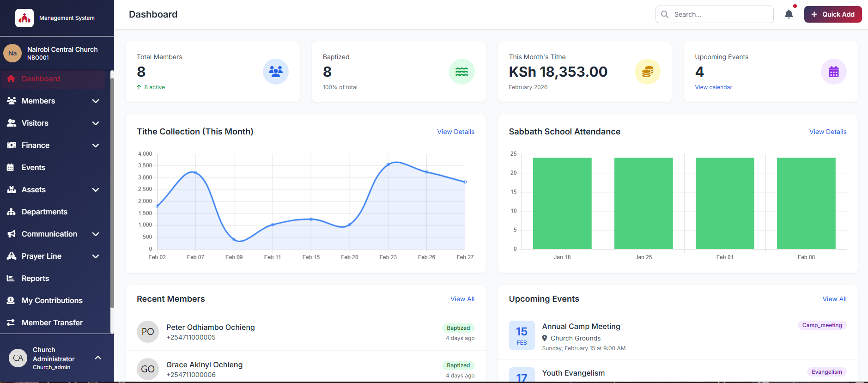This screenshot has height=383, width=868.
Task: Click the Tithe coins icon
Action: click(x=648, y=72)
